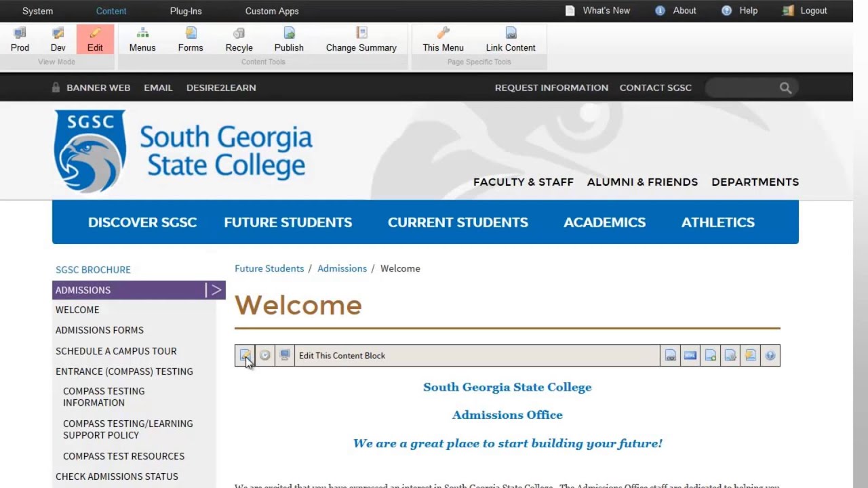Image resolution: width=868 pixels, height=488 pixels.
Task: Open Future Students navigation item
Action: pyautogui.click(x=288, y=222)
